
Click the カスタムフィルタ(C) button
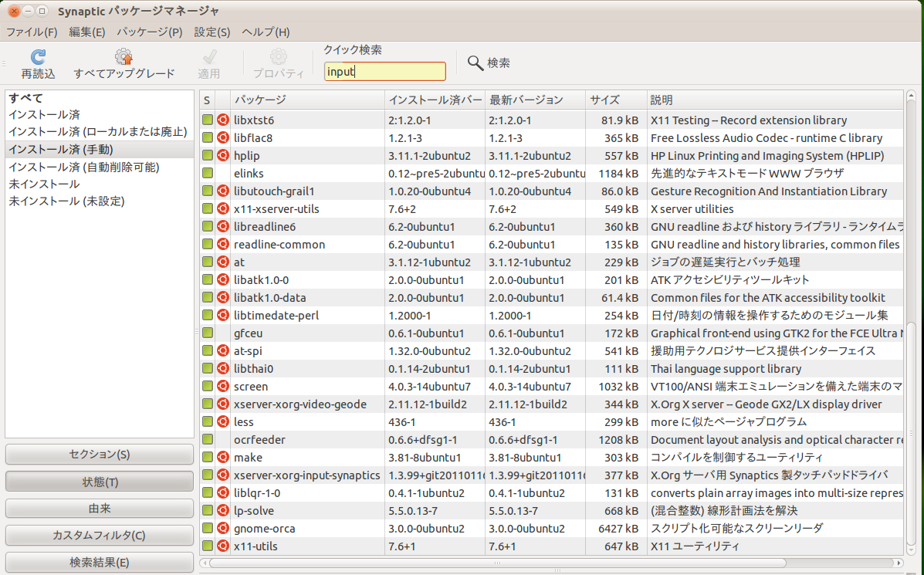[100, 535]
